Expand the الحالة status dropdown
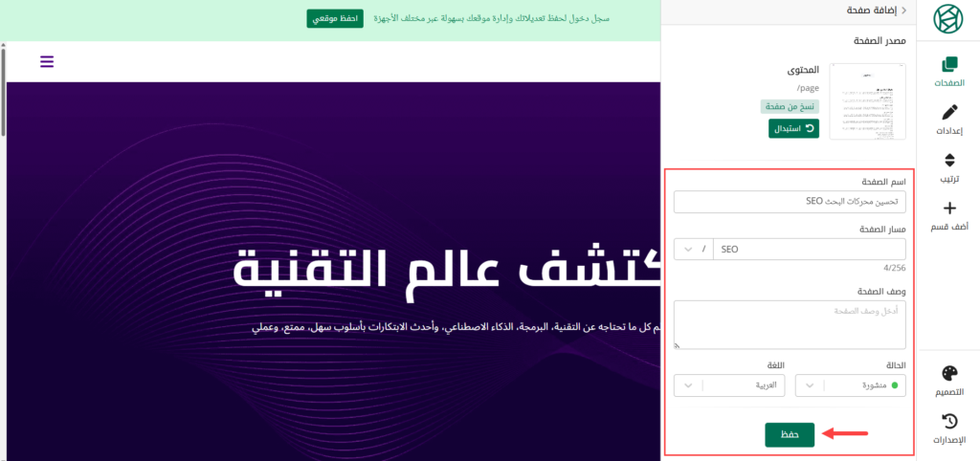The image size is (980, 461). [x=810, y=385]
